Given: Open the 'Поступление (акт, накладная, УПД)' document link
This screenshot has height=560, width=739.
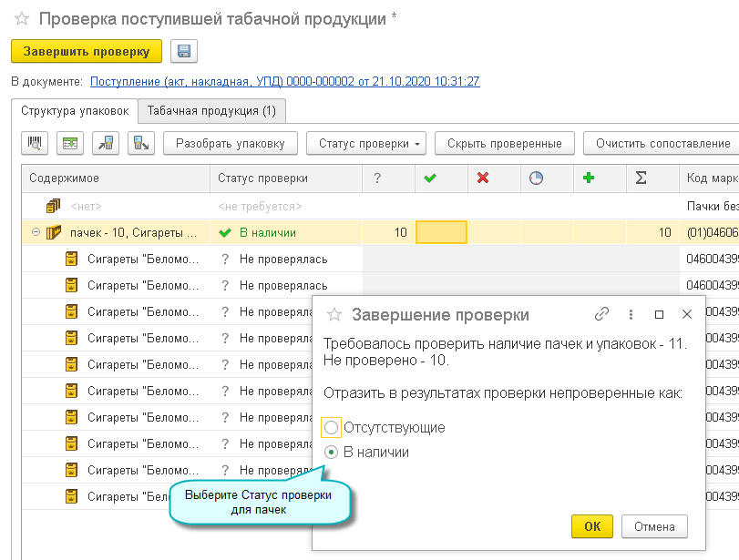Looking at the screenshot, I should tap(284, 82).
